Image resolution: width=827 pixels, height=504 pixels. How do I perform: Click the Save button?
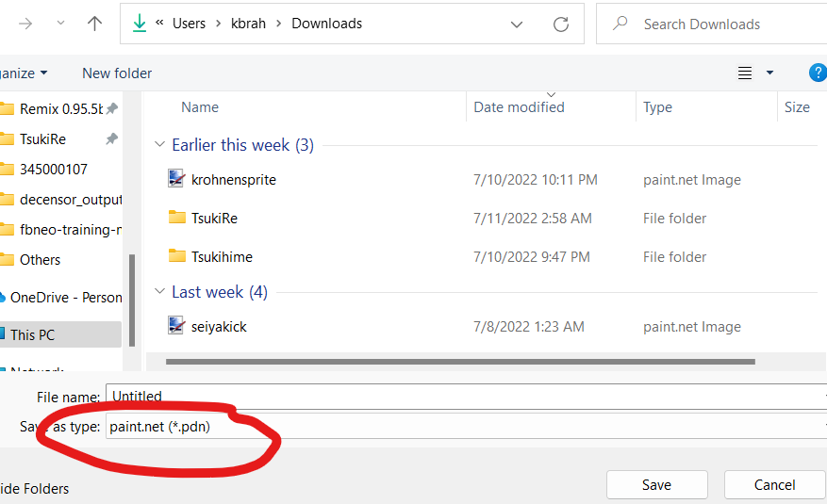tap(656, 484)
